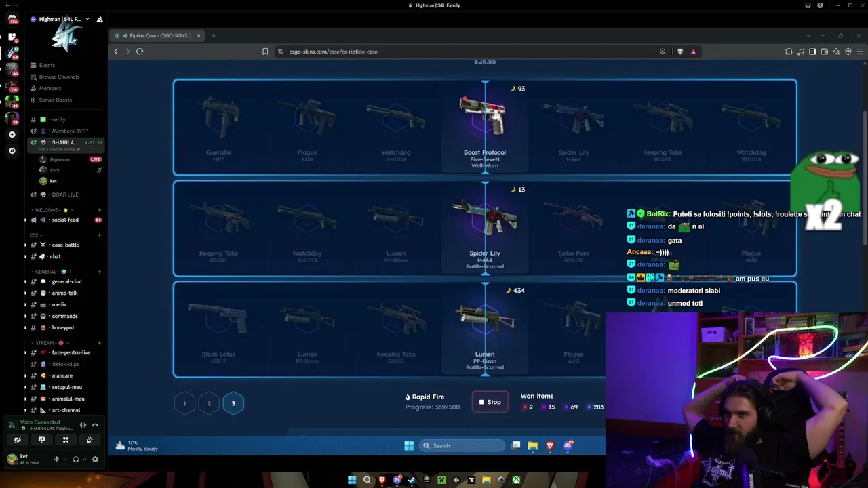Select case slot number 1
This screenshot has width=868, height=488.
(x=184, y=403)
